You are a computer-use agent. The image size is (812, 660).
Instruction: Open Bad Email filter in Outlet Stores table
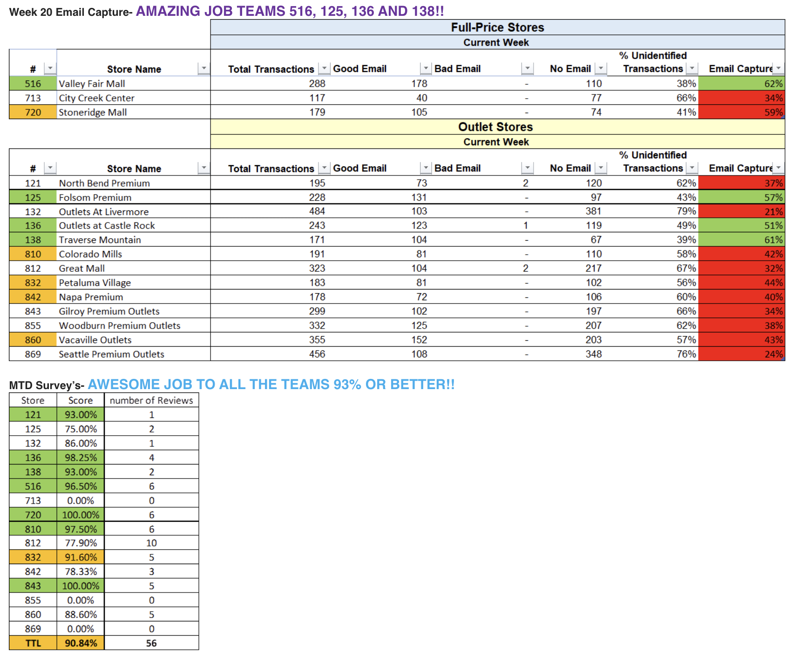(527, 168)
